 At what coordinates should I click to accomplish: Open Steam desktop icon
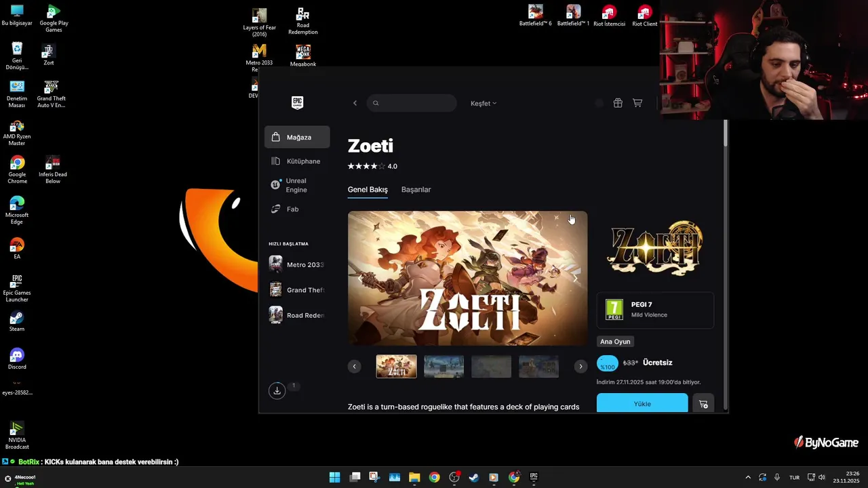coord(17,321)
